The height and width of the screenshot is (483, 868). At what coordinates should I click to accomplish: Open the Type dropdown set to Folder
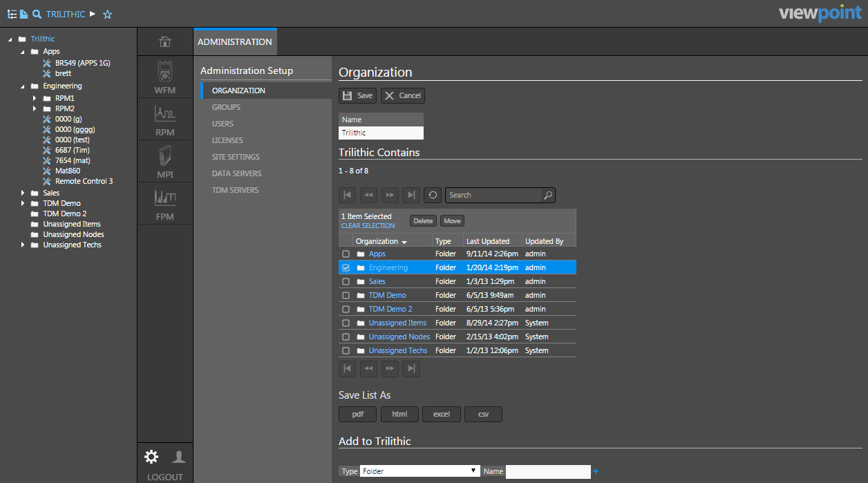[420, 471]
